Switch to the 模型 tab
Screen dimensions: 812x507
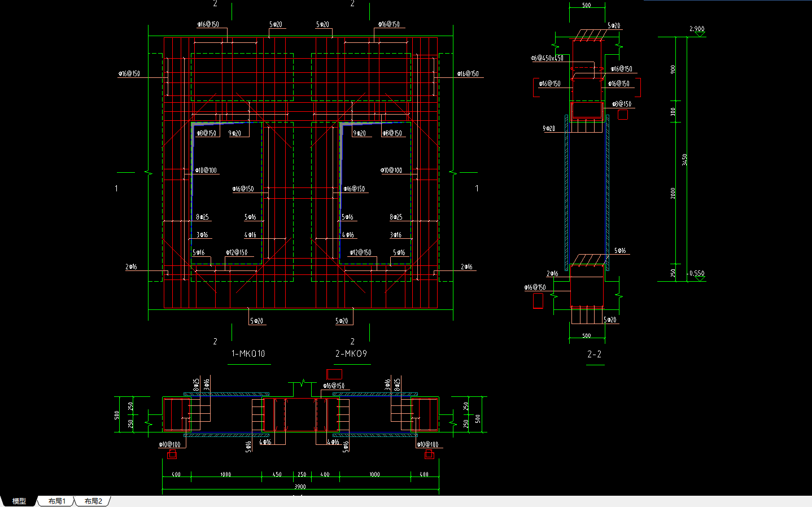coord(19,501)
